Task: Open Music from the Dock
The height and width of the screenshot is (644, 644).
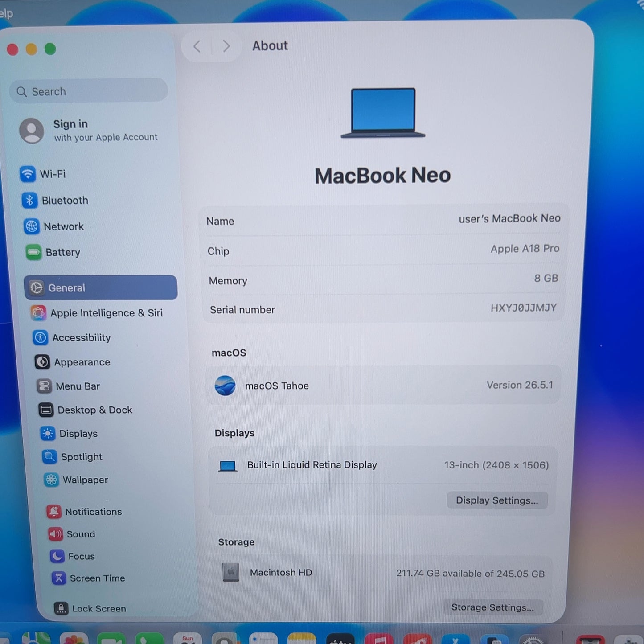Action: [379, 638]
